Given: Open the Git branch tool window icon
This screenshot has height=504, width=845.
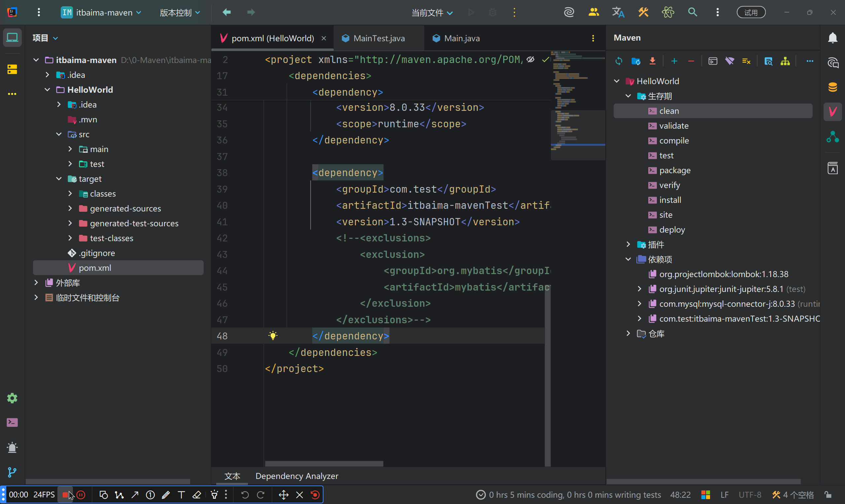Looking at the screenshot, I should click(x=12, y=472).
